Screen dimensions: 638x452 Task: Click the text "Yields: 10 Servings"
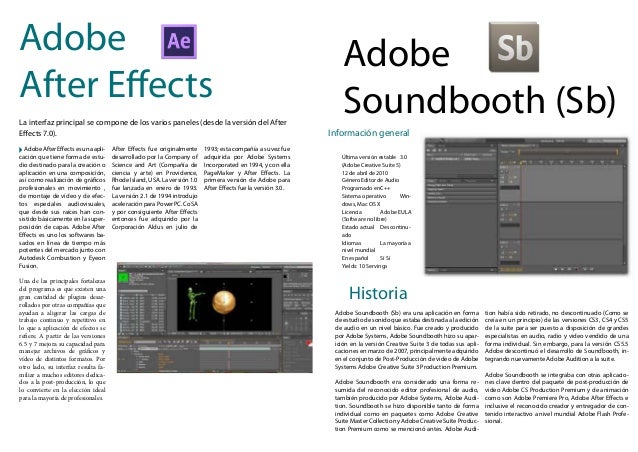click(364, 266)
